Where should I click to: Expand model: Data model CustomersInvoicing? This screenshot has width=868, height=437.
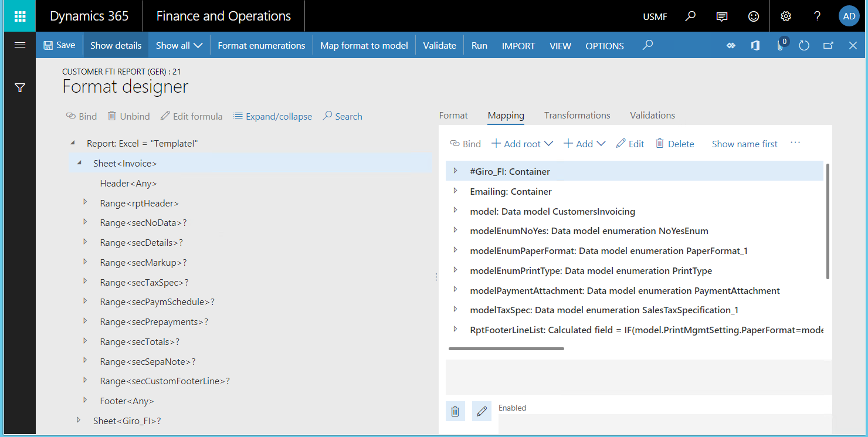coord(455,210)
